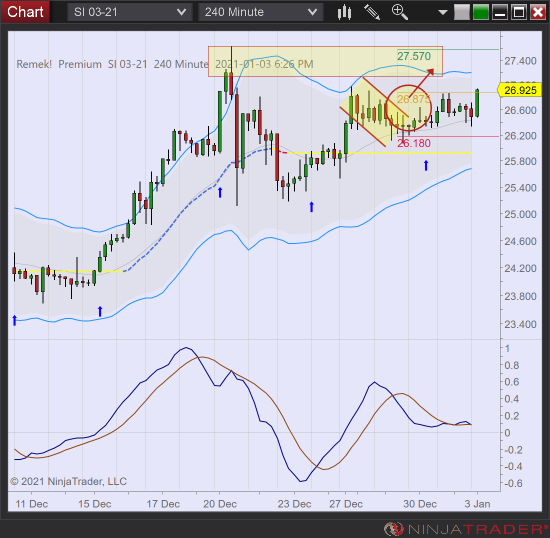Click the 2021 NinjaTrader, LLC copyright text
This screenshot has height=538, width=550.
tap(69, 481)
